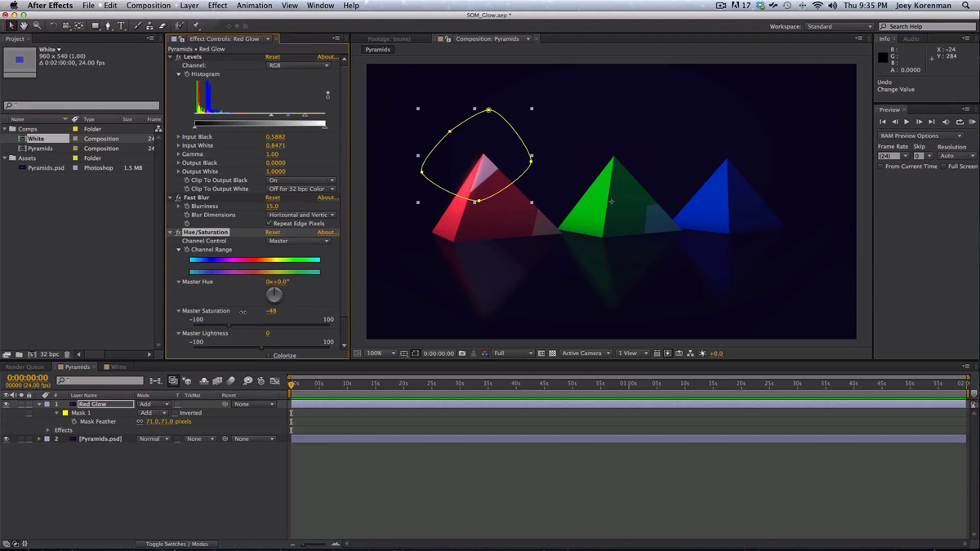This screenshot has height=551, width=980.
Task: Expand the Effects group on the Red Glow layer
Action: pyautogui.click(x=47, y=430)
